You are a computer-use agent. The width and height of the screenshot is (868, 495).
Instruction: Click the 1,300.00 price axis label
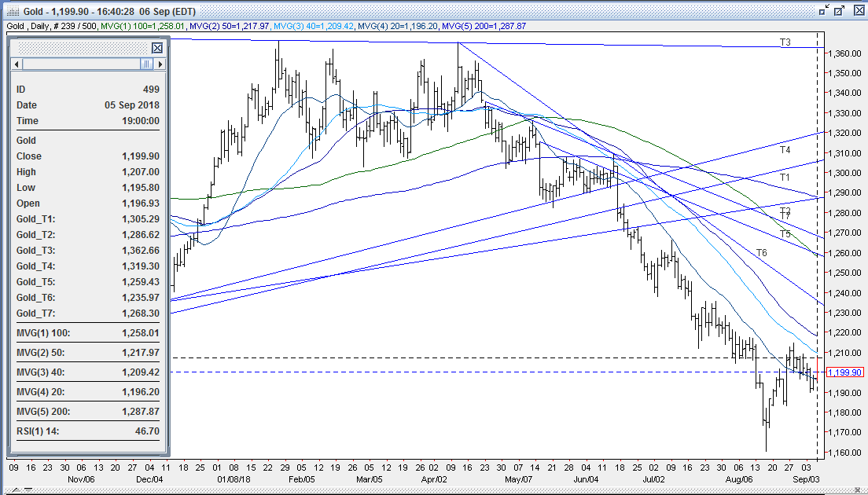point(844,173)
